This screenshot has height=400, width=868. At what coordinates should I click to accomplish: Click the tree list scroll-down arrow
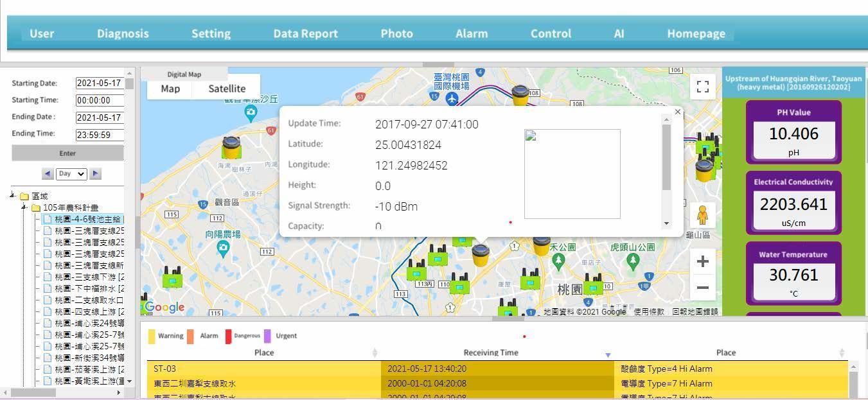pyautogui.click(x=129, y=381)
